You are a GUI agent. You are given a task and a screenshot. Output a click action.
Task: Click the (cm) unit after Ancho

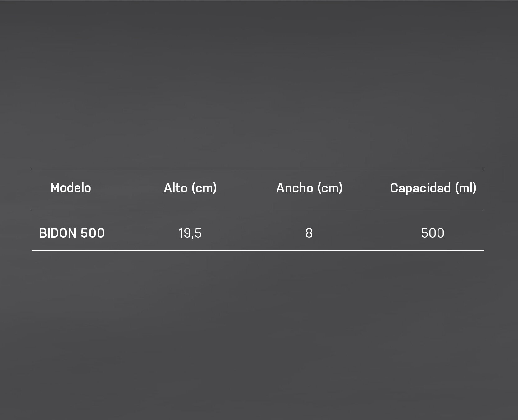(330, 188)
